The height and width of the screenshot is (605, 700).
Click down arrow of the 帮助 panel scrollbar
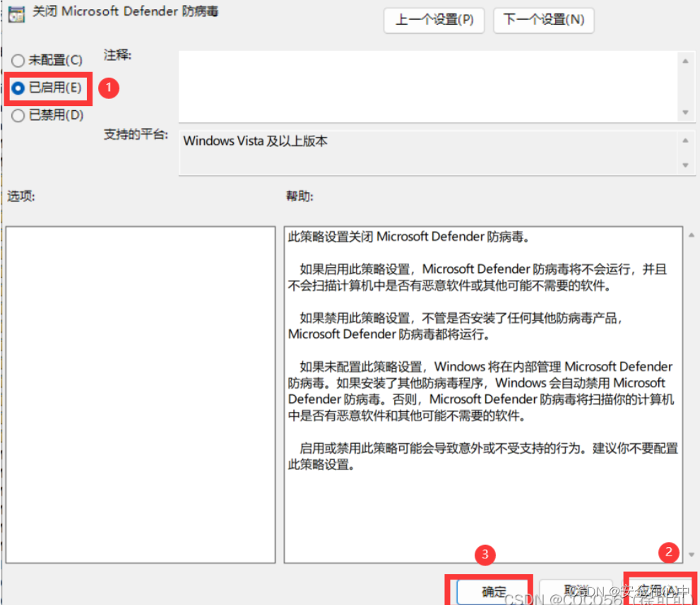point(691,555)
